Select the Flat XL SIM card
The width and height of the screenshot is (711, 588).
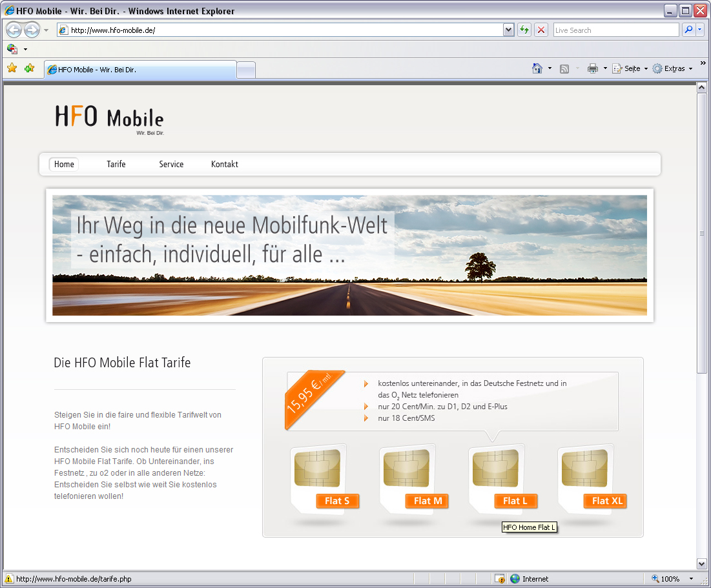pos(591,478)
